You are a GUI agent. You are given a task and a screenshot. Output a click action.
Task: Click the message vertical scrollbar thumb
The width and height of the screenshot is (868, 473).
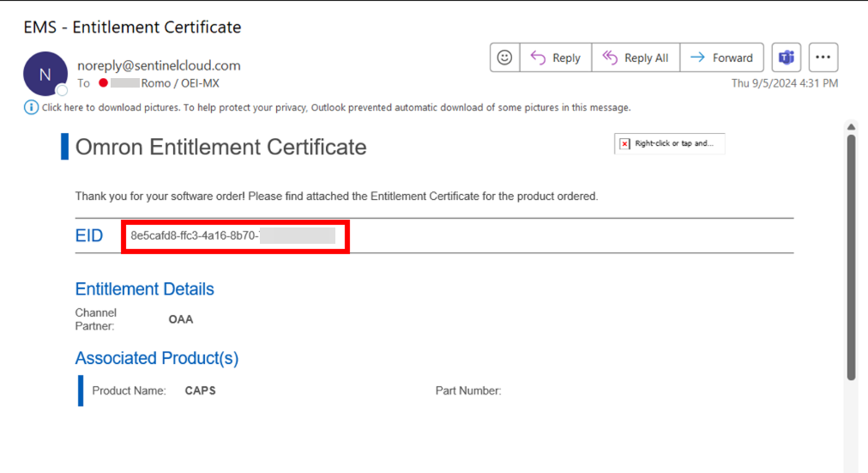[852, 257]
